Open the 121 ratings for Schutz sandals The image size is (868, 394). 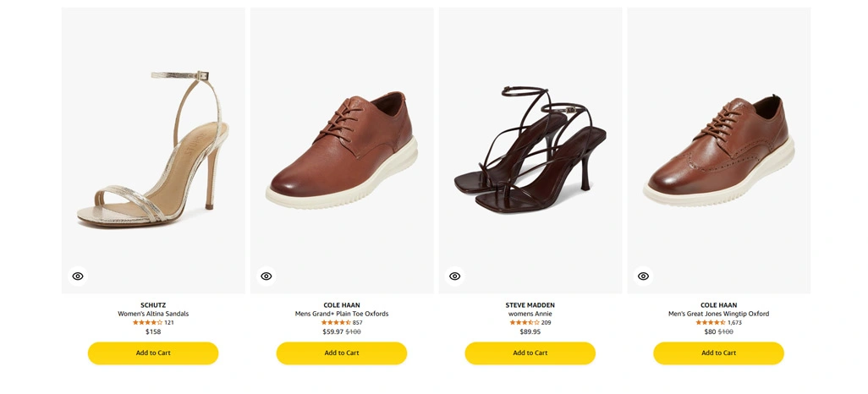(x=169, y=323)
